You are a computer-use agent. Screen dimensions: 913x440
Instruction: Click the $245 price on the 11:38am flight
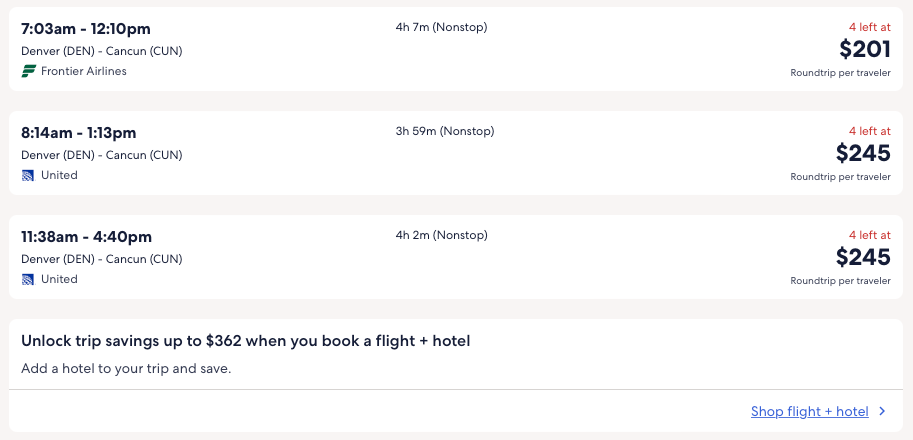coord(864,257)
